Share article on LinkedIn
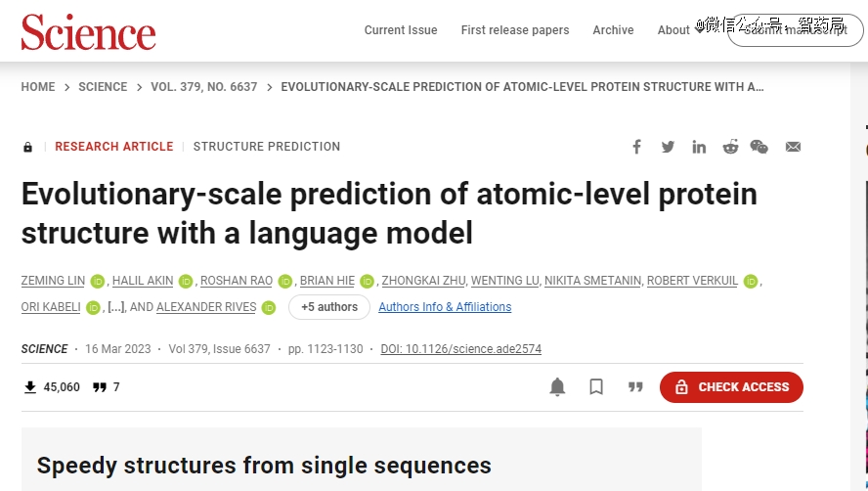 [699, 147]
